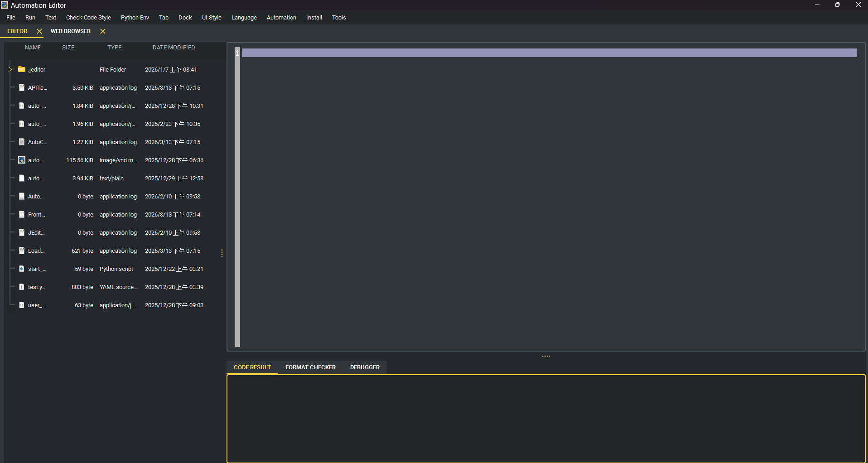The width and height of the screenshot is (868, 463).
Task: Open the DEBUGGER panel tab
Action: click(365, 367)
